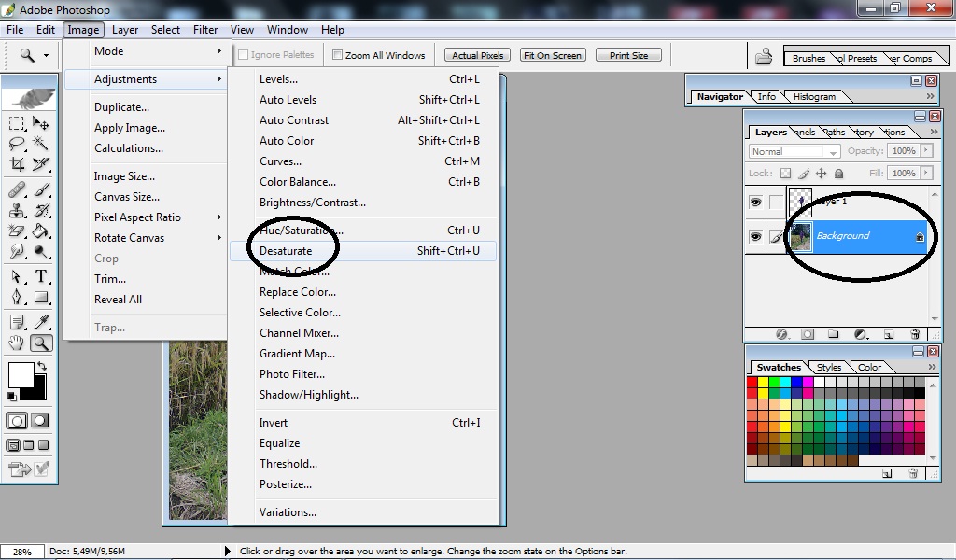956x560 pixels.
Task: Select the Smudge tool
Action: click(17, 251)
